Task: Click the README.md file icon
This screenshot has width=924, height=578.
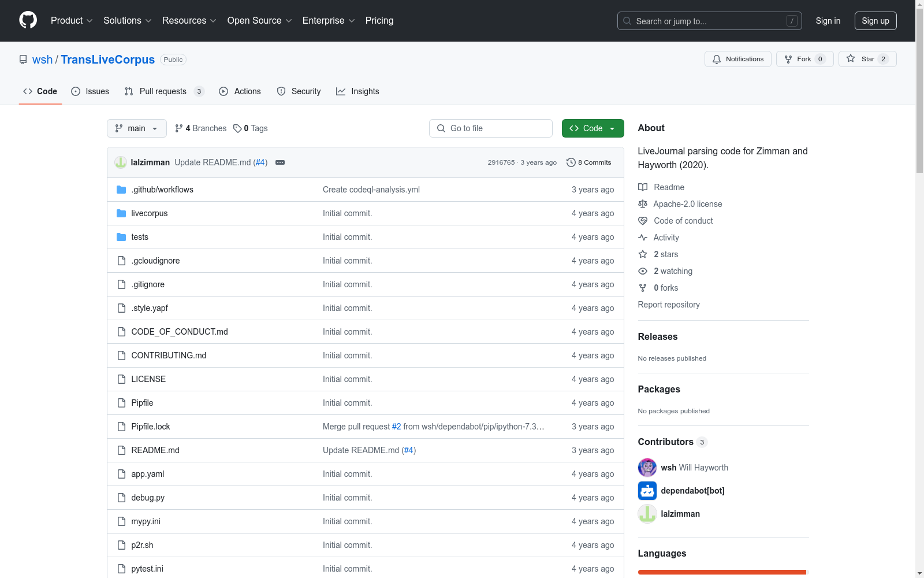Action: tap(121, 450)
